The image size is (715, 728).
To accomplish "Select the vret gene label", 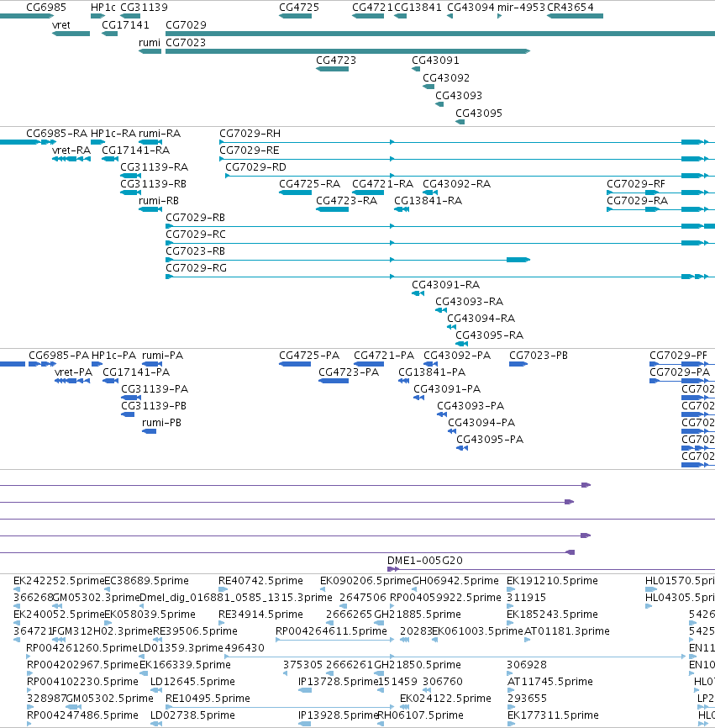I will pyautogui.click(x=60, y=25).
